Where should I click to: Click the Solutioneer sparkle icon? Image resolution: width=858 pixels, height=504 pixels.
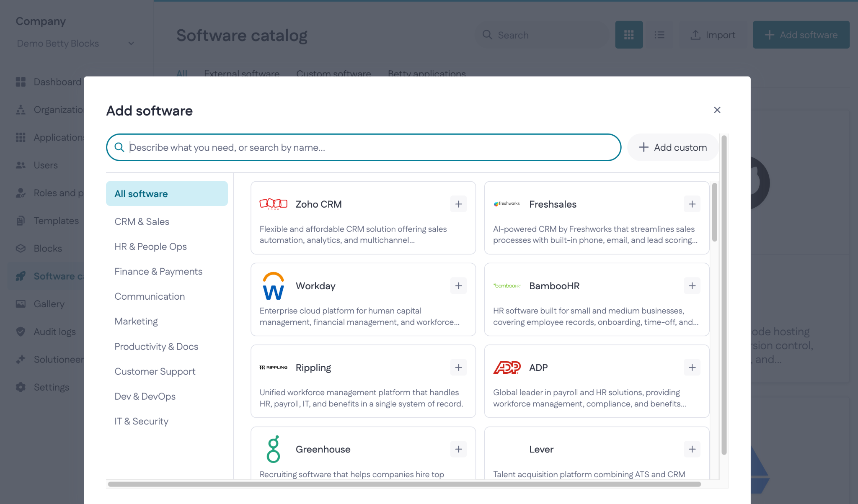[21, 359]
